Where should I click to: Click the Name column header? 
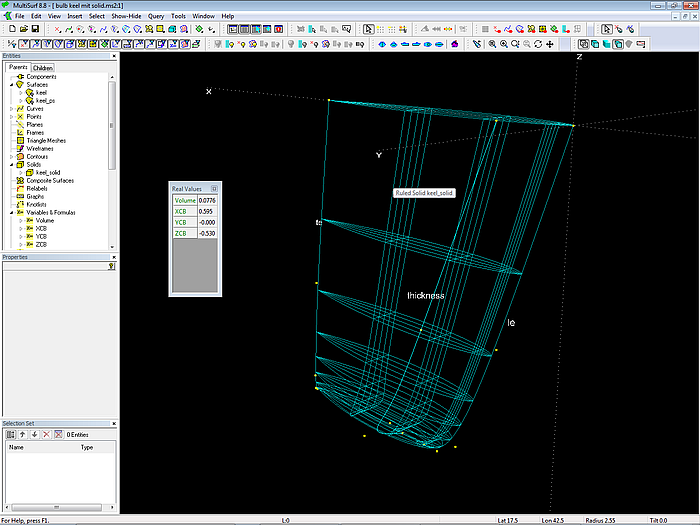(16, 447)
